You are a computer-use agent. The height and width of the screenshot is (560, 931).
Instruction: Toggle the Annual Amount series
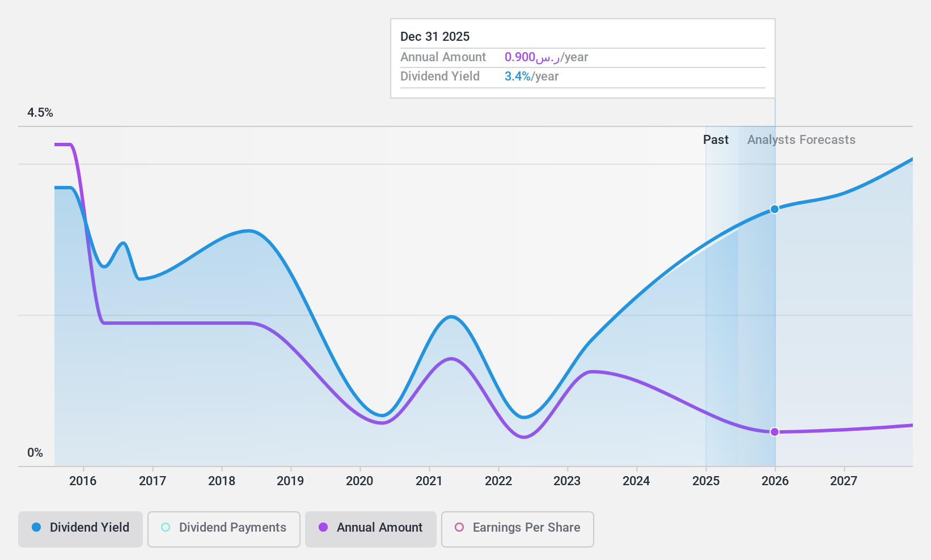pyautogui.click(x=371, y=529)
